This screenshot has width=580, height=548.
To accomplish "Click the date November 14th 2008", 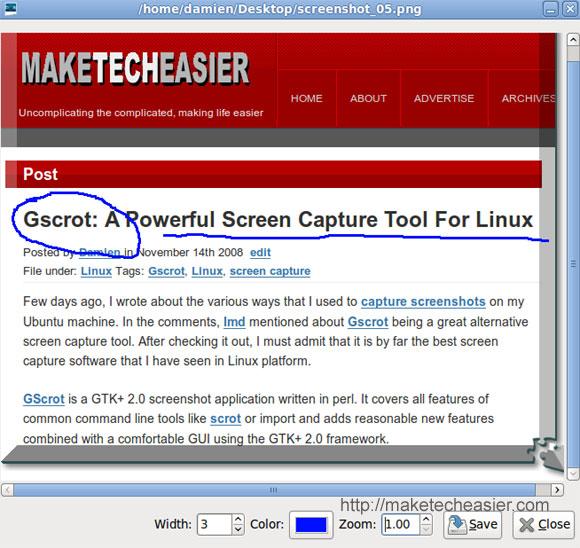I will (190, 252).
